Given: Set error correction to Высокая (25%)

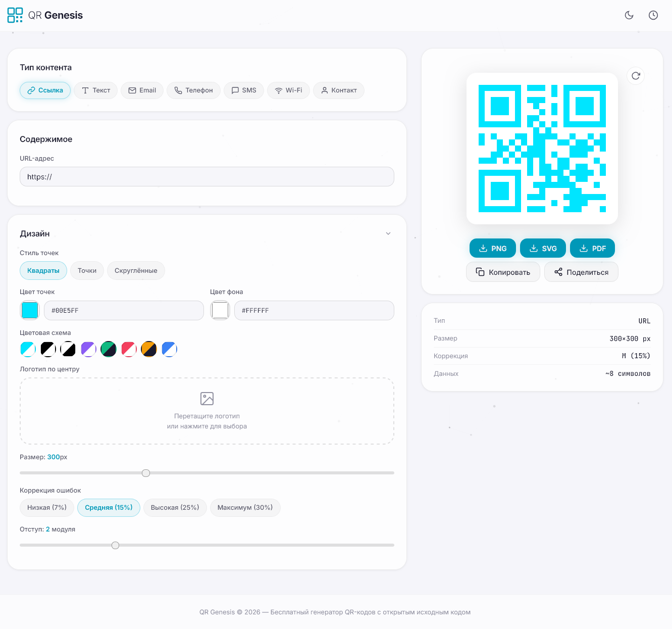Looking at the screenshot, I should (x=175, y=508).
